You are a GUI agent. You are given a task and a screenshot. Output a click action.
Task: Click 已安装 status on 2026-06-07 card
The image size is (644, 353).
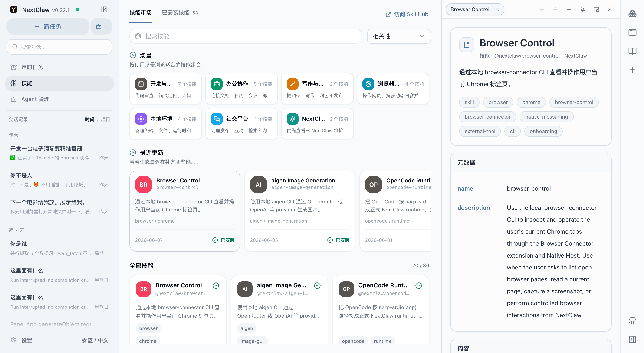[x=223, y=240]
